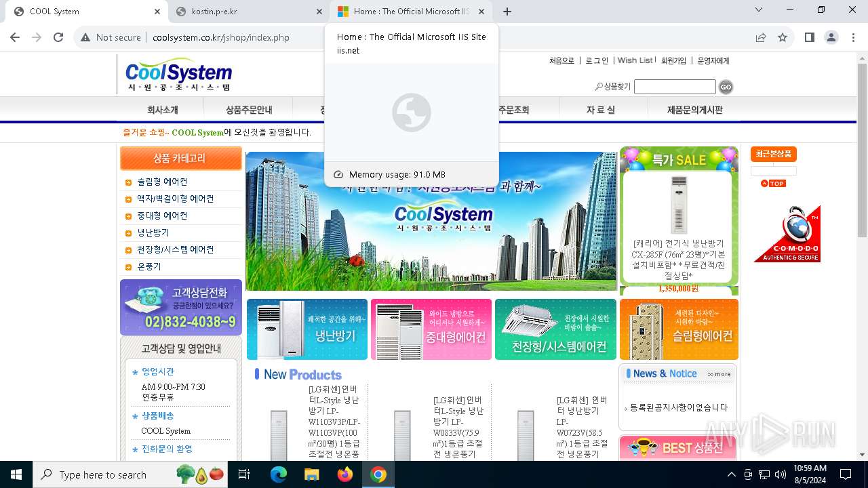Open the 자료실 menu item
This screenshot has height=488, width=868.
[x=601, y=110]
